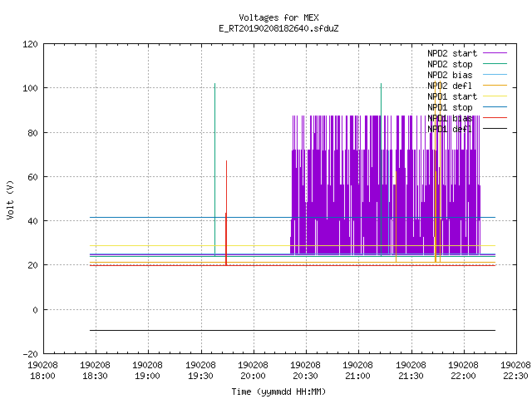Viewport: 532px width, 399px height.
Task: Click the NPD1 start legend label
Action: (x=452, y=96)
